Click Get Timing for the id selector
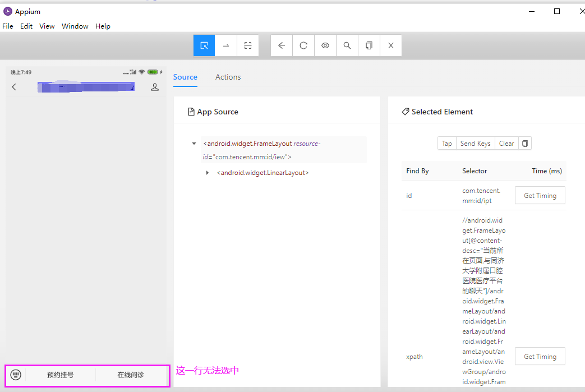 pyautogui.click(x=540, y=196)
